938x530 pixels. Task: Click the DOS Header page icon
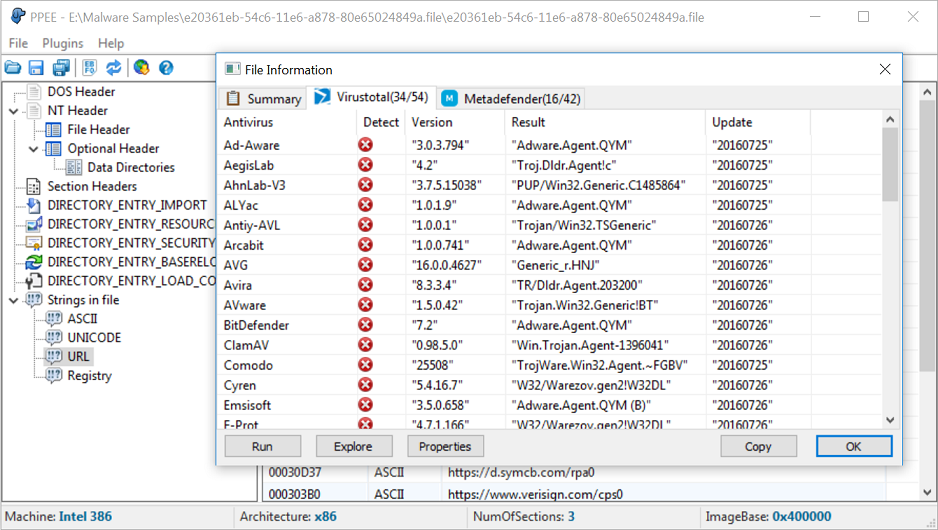(34, 92)
